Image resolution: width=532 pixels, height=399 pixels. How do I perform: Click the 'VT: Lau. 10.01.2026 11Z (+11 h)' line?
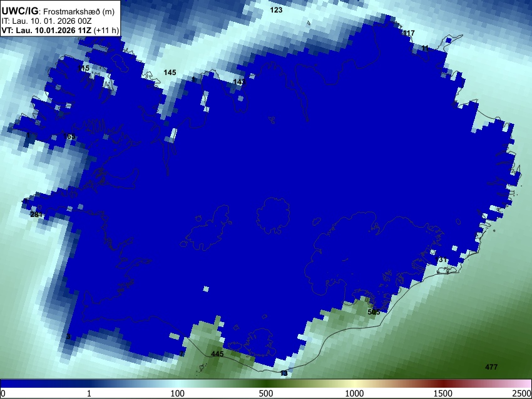coord(60,30)
